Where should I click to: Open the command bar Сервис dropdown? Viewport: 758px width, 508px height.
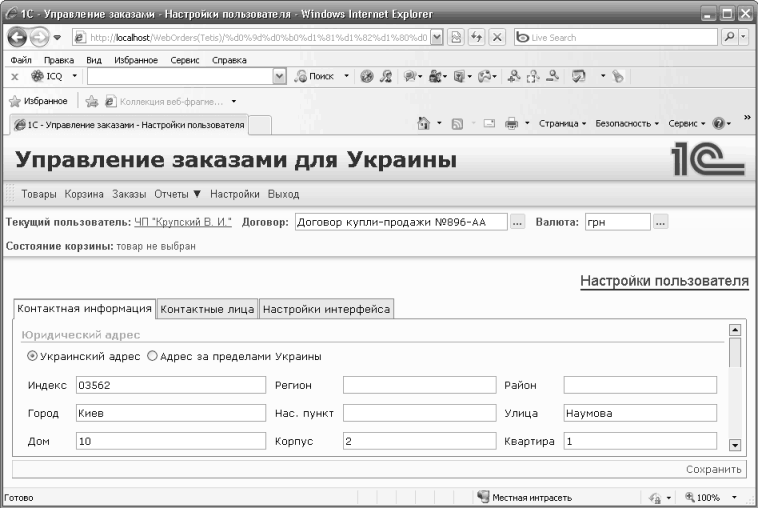click(686, 123)
